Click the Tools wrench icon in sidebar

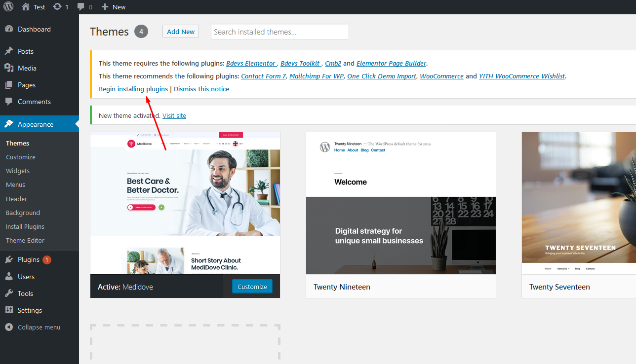9,293
